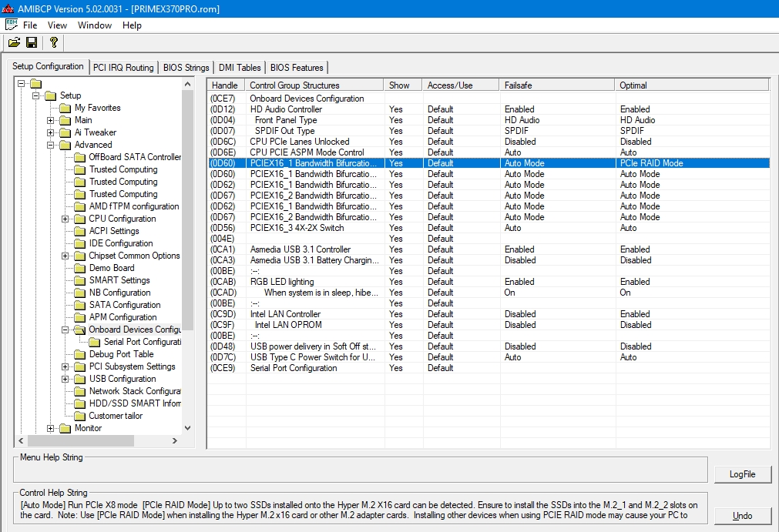Select the open Onboard Devices Configuration folder icon

[x=79, y=330]
